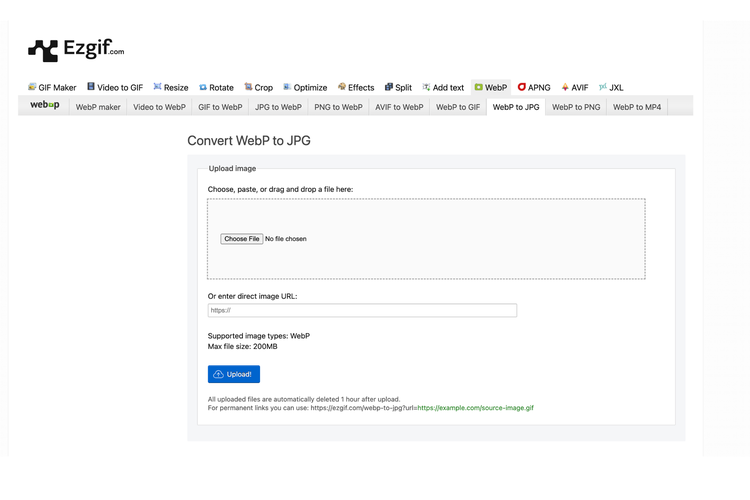Click the Ezgif logo icon

pyautogui.click(x=43, y=49)
